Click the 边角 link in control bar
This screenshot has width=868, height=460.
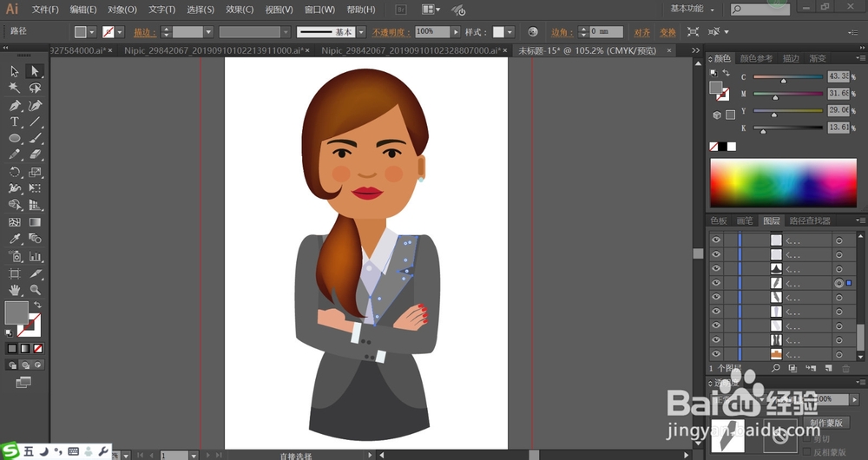pyautogui.click(x=562, y=32)
